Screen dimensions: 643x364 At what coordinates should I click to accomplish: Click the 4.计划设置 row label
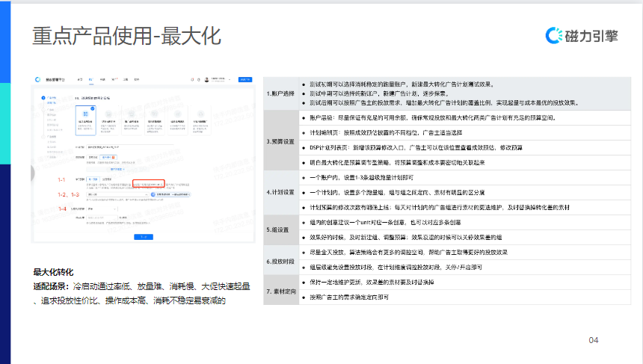click(280, 192)
